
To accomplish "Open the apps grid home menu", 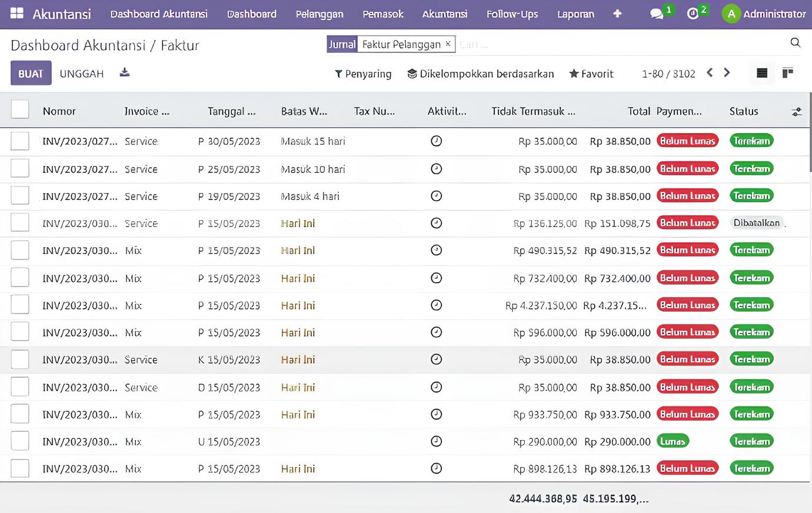I will [x=17, y=14].
